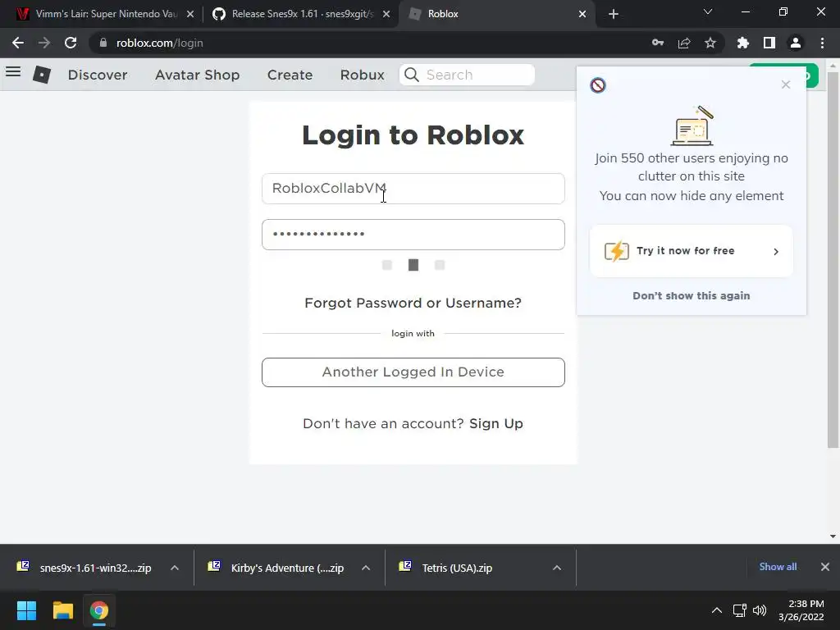Click the password input field
The width and height of the screenshot is (840, 630).
point(413,235)
